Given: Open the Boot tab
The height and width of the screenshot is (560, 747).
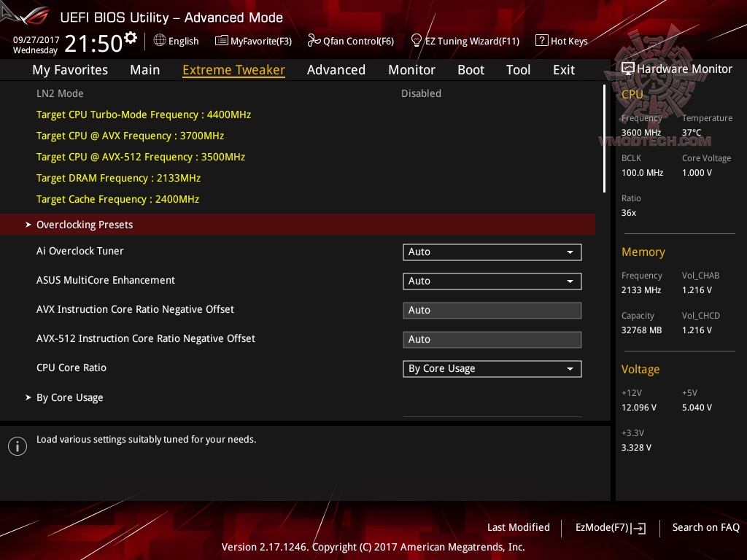Looking at the screenshot, I should 471,69.
